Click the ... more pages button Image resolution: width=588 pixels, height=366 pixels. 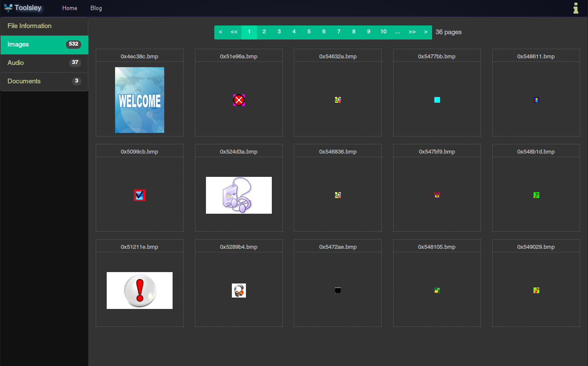[398, 32]
